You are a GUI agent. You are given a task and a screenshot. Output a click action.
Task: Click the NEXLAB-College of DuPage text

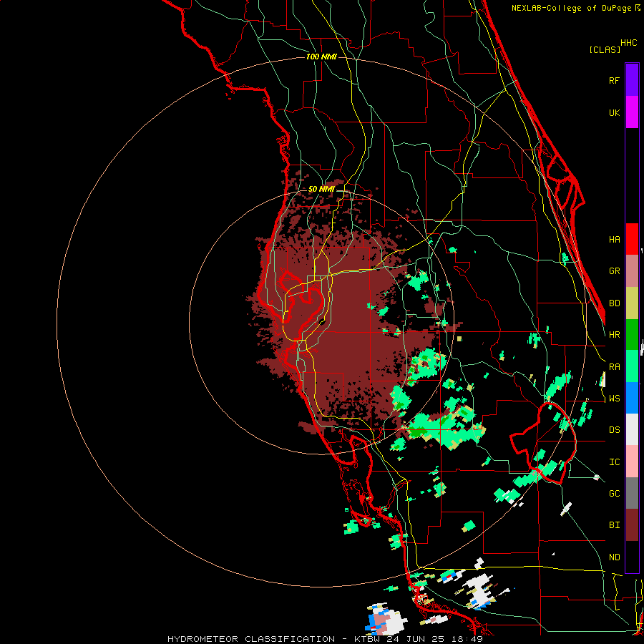pyautogui.click(x=572, y=8)
